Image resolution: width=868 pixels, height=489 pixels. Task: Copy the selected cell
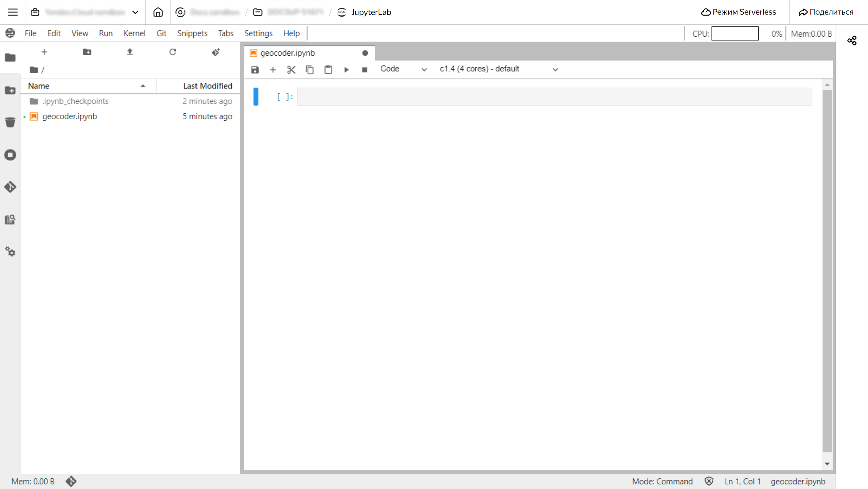click(309, 70)
